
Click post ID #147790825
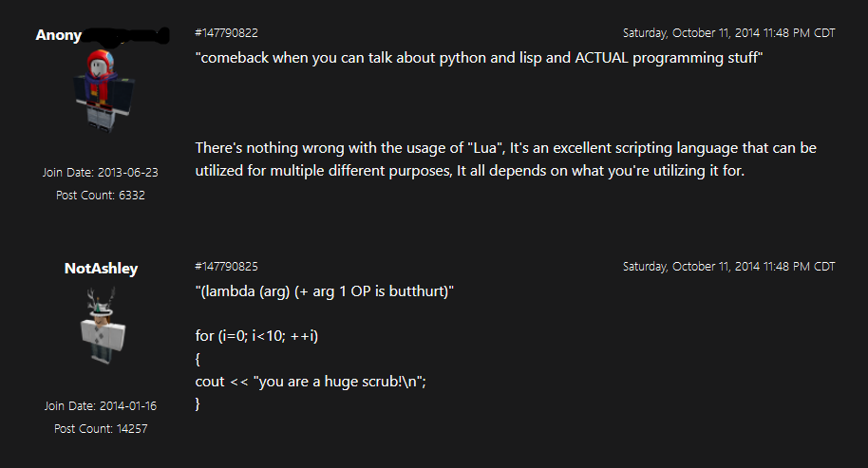(226, 266)
